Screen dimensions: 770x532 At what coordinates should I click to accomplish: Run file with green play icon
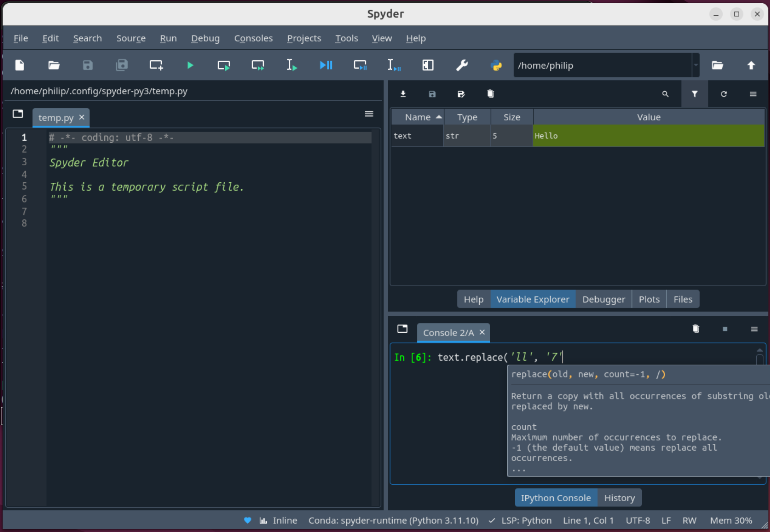[190, 65]
